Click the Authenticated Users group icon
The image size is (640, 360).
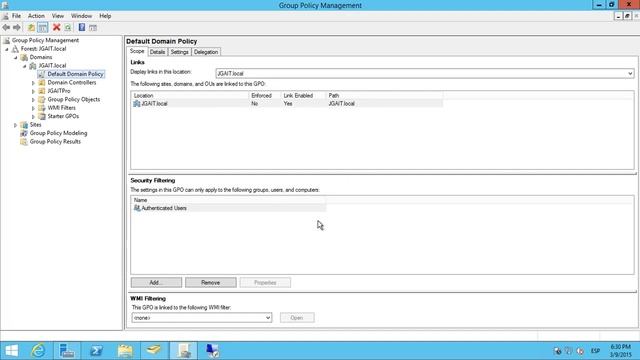pos(137,208)
